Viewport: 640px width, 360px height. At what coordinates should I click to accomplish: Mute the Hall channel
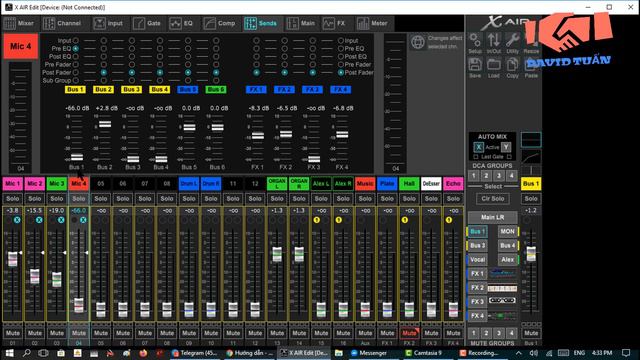[x=409, y=333]
